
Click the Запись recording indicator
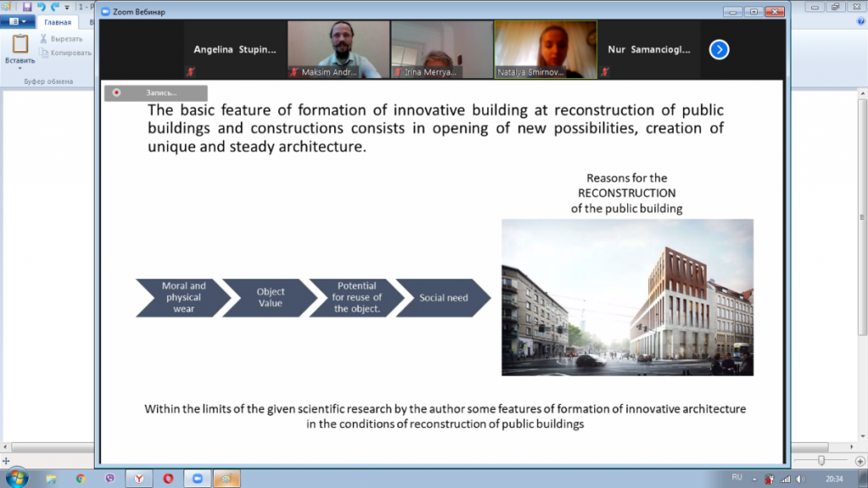click(x=155, y=93)
